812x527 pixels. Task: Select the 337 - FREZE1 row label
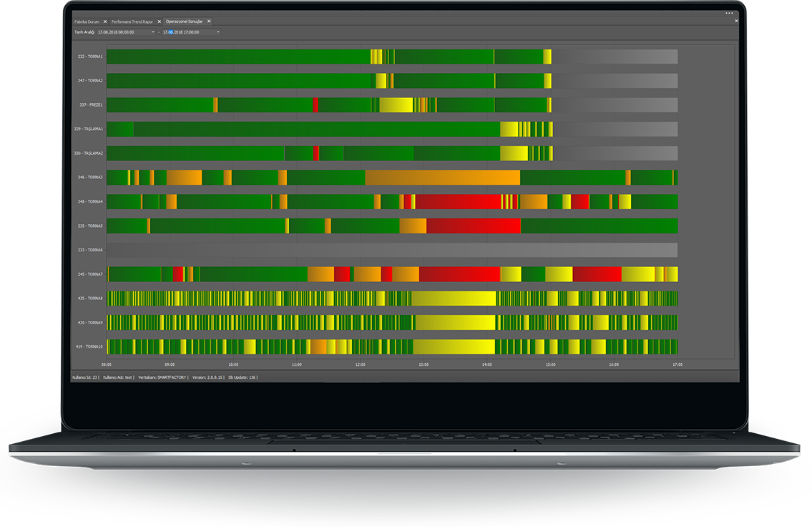point(90,105)
